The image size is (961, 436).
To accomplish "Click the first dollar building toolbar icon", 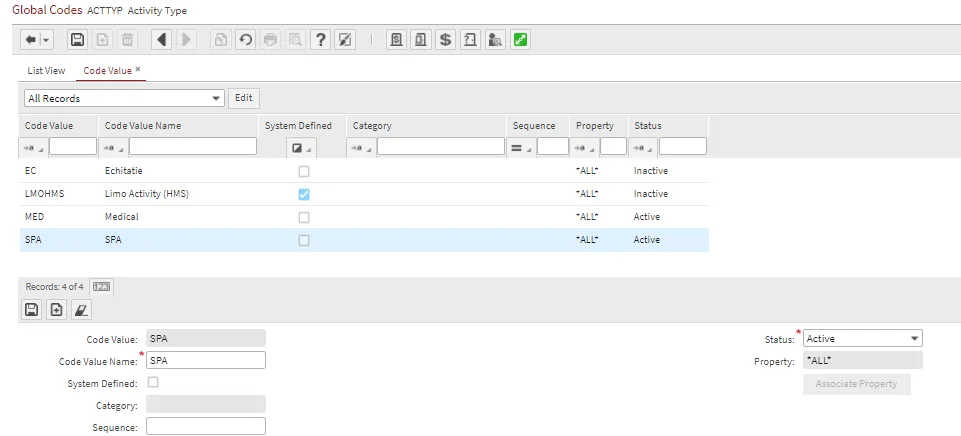I will [x=397, y=40].
